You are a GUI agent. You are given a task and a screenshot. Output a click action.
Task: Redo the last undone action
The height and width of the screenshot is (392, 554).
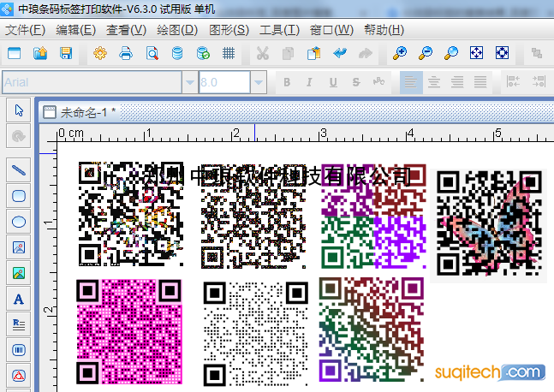366,53
